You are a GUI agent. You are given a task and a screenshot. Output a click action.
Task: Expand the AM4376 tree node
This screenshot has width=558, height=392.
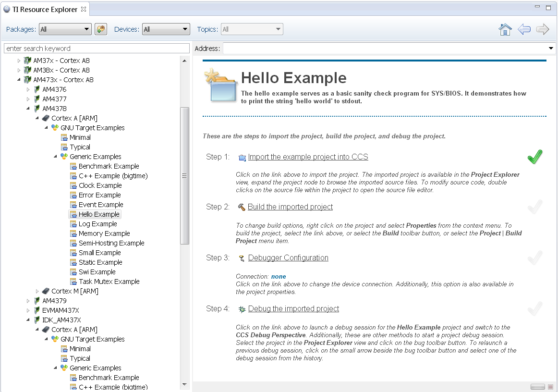(28, 89)
